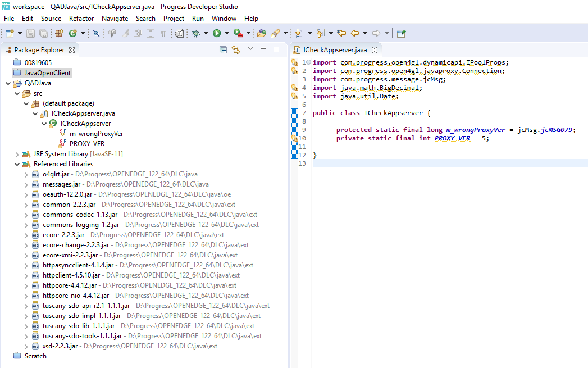
Task: Open the Project menu
Action: point(174,19)
